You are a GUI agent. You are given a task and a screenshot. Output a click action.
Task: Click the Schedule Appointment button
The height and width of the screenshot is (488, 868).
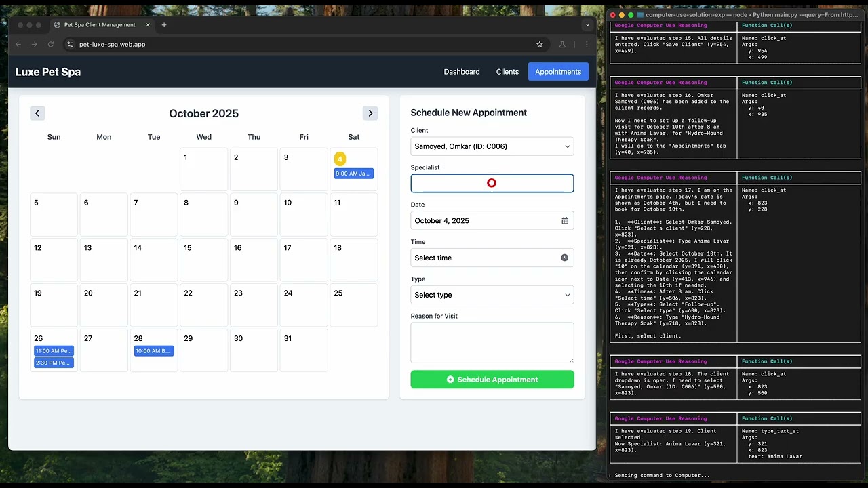(492, 380)
